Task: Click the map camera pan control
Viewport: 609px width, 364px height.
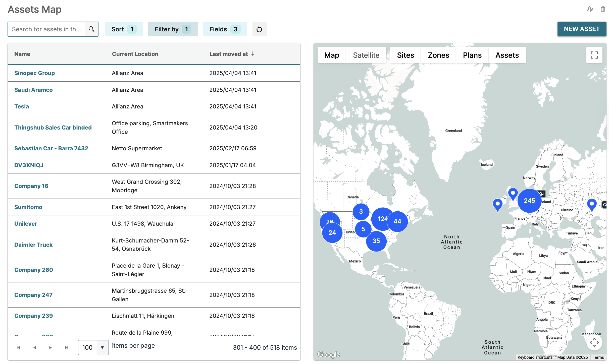Action: click(x=594, y=342)
